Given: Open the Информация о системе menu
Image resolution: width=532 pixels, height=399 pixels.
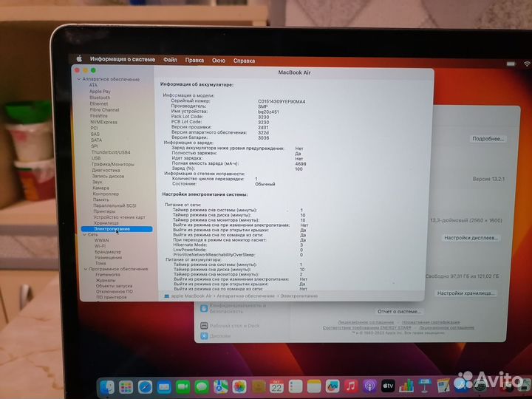Looking at the screenshot, I should pyautogui.click(x=123, y=59).
